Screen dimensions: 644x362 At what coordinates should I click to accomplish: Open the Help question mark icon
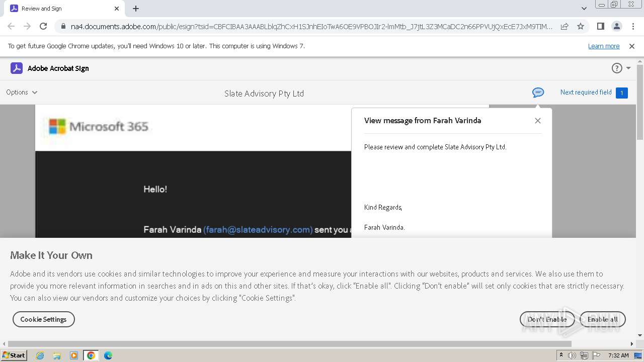(x=617, y=68)
